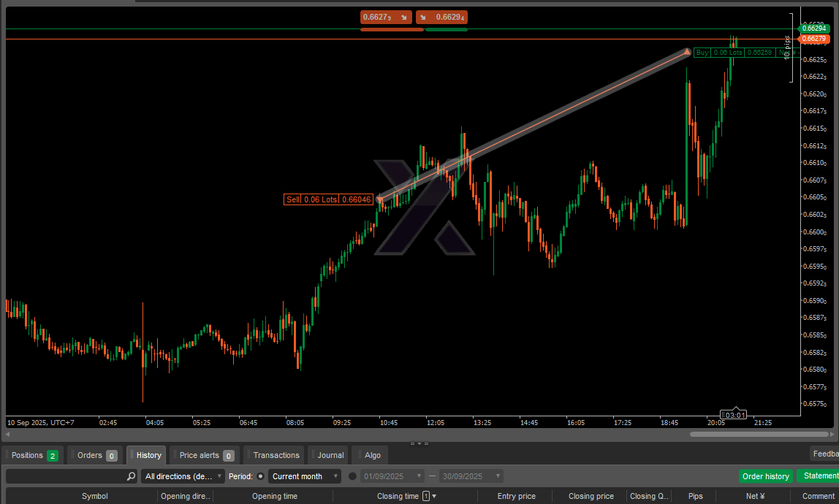Select the Period radio button
839x504 pixels.
(x=261, y=476)
